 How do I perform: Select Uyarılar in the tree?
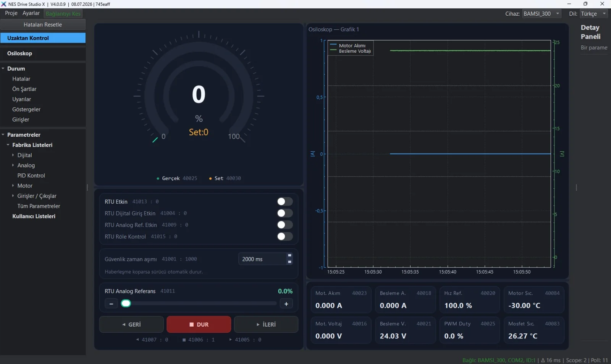click(x=21, y=99)
